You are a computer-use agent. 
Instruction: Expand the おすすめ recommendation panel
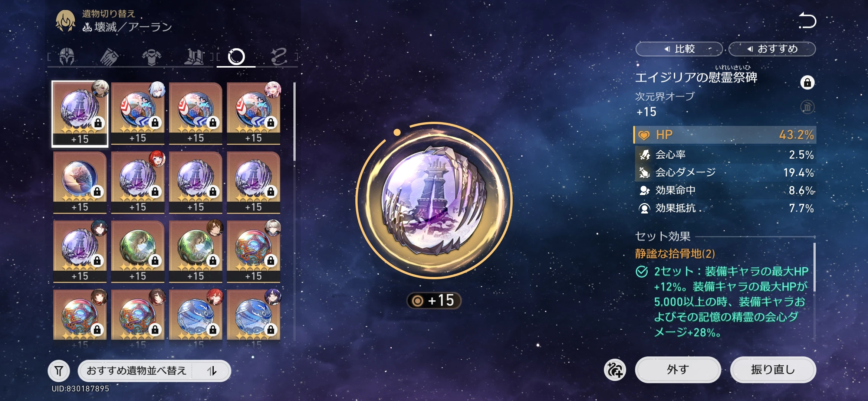click(772, 49)
